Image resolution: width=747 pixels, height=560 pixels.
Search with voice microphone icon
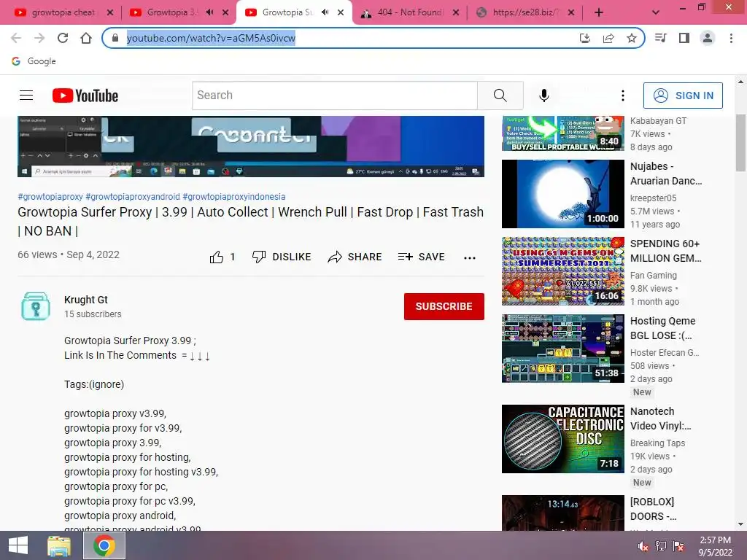pos(544,96)
